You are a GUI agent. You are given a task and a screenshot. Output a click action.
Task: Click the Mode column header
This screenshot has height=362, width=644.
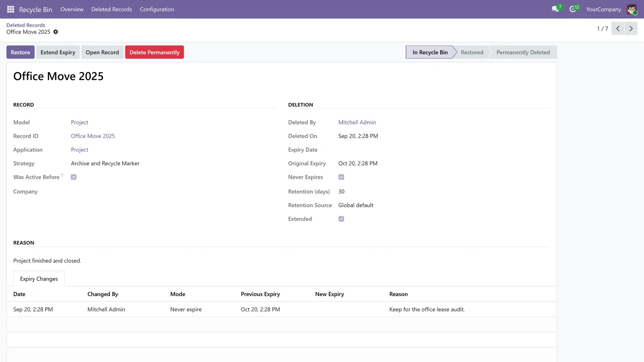tap(178, 294)
